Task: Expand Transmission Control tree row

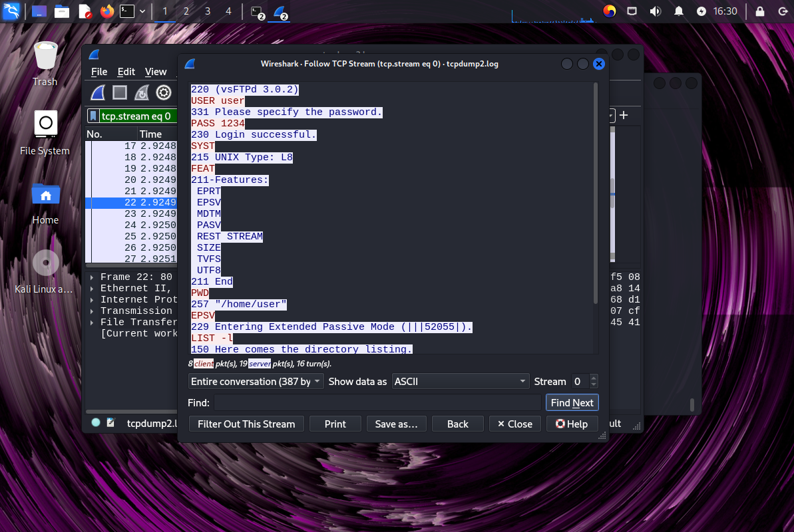Action: 92,311
